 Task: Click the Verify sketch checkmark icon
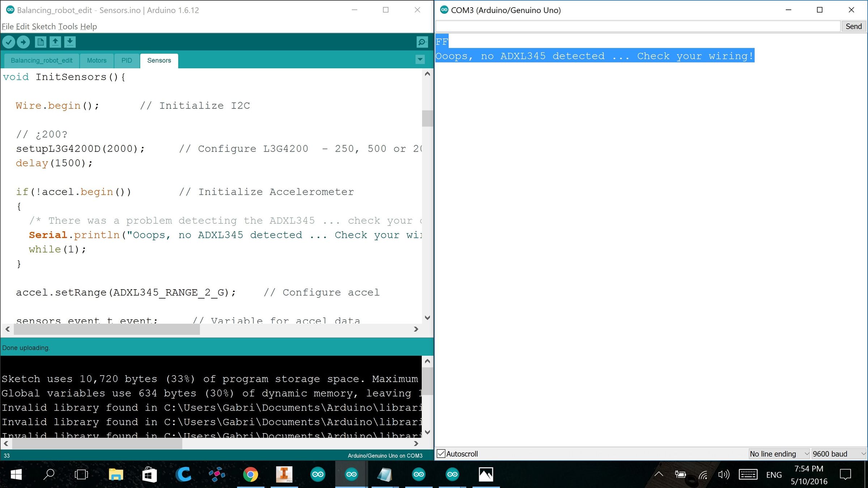(9, 42)
